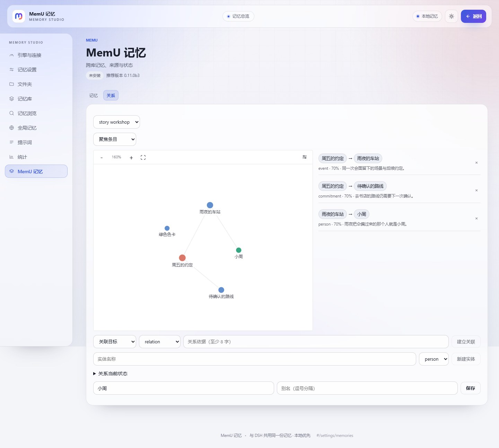
Task: Open 全局记忆 in sidebar
Action: point(36,128)
